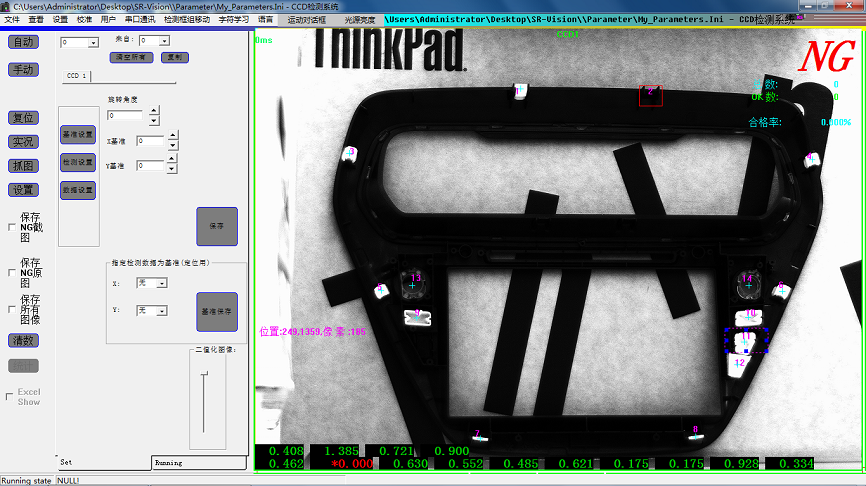Screen dimensions: 866x486
Task: Click the 基准保存 button
Action: tap(217, 312)
